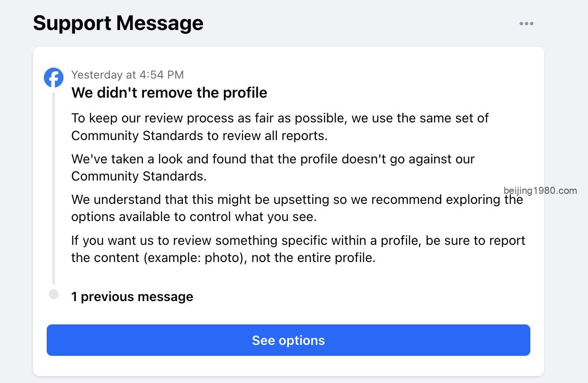Click the Support Message page title
The width and height of the screenshot is (588, 383).
point(118,23)
